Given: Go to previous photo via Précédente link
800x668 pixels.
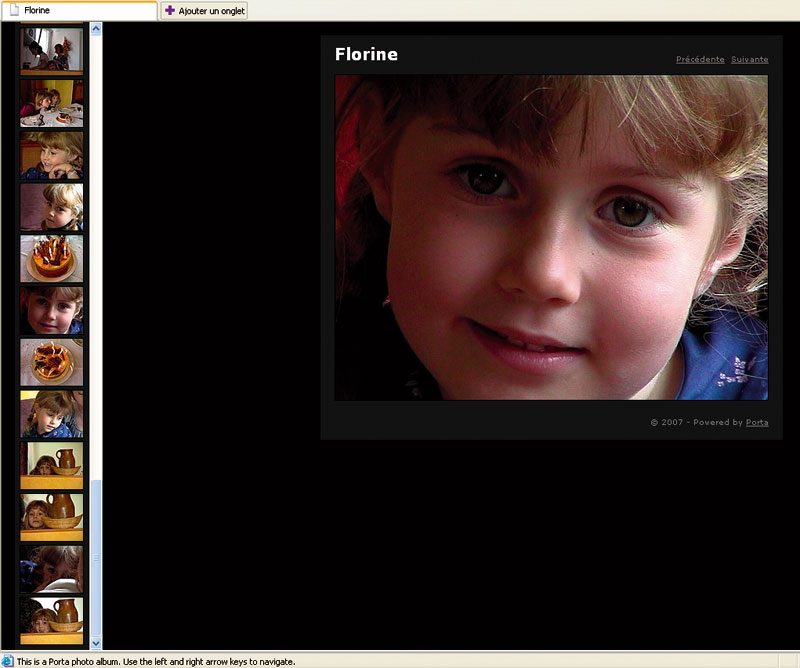Looking at the screenshot, I should click(700, 59).
